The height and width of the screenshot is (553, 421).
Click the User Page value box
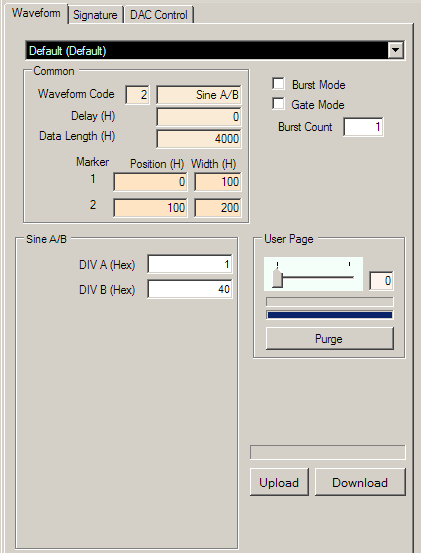(x=381, y=281)
